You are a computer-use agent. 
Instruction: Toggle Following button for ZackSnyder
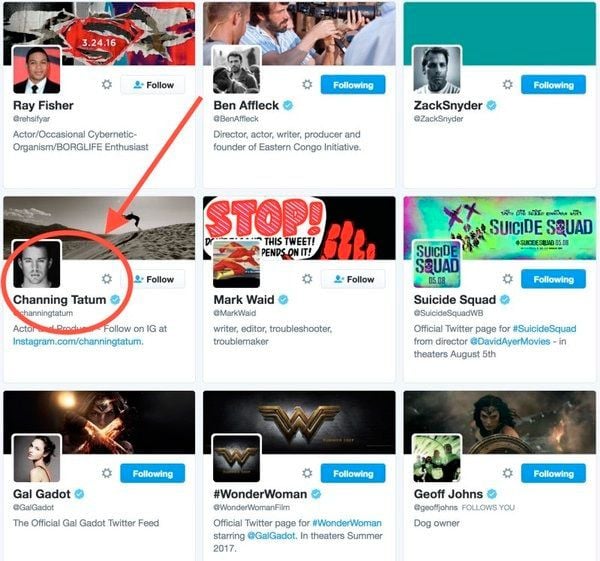coord(553,85)
